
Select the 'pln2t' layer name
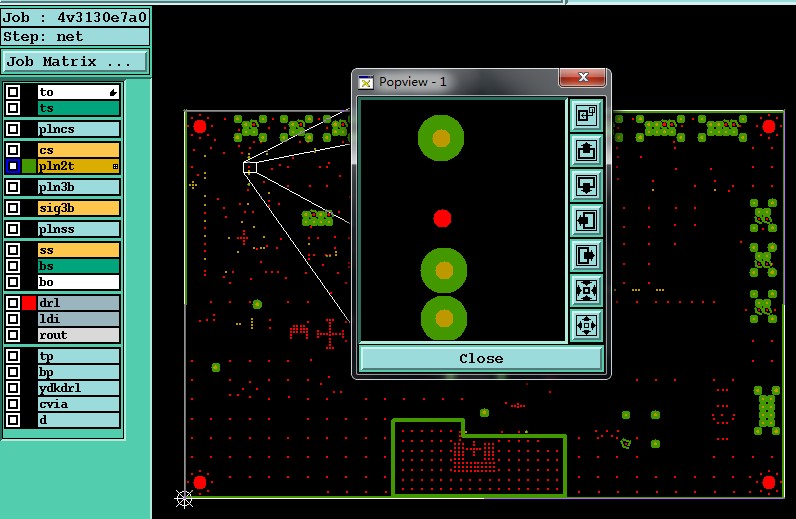(79, 166)
